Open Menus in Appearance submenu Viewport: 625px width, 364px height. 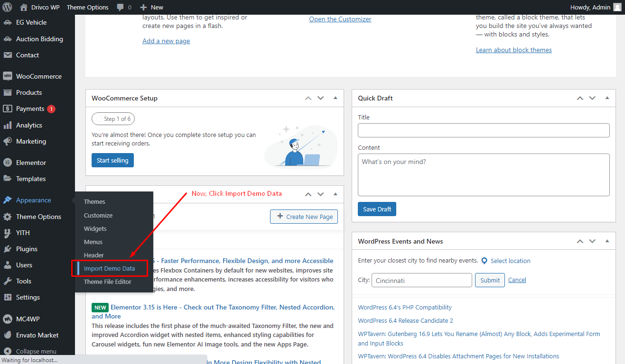click(93, 242)
